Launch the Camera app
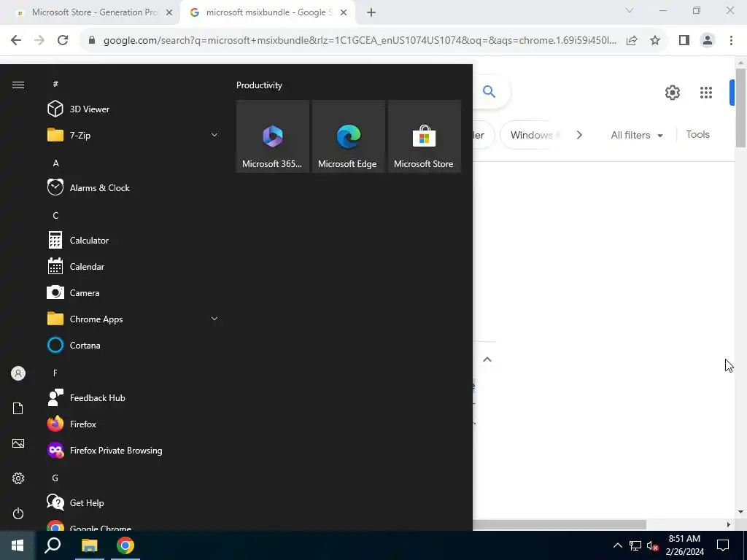 (x=133, y=293)
